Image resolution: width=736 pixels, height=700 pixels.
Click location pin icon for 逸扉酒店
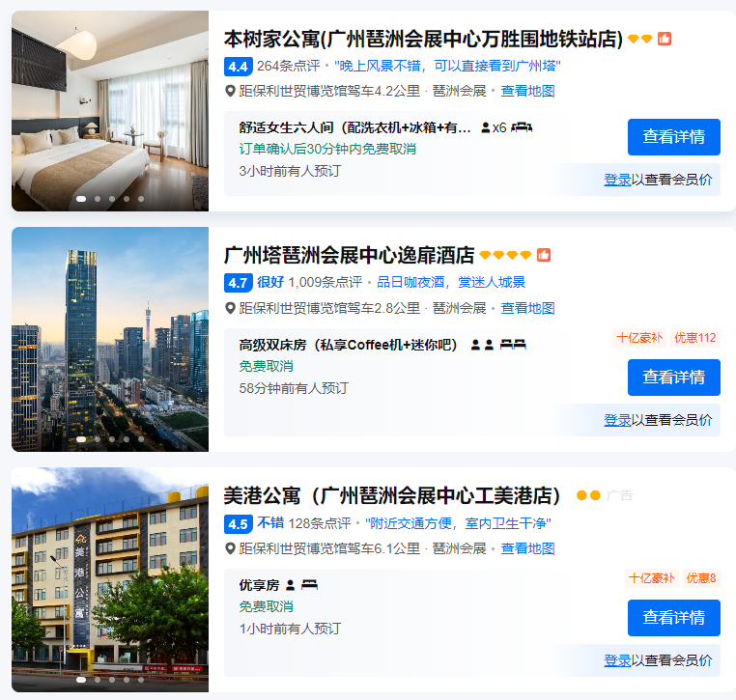coord(230,308)
